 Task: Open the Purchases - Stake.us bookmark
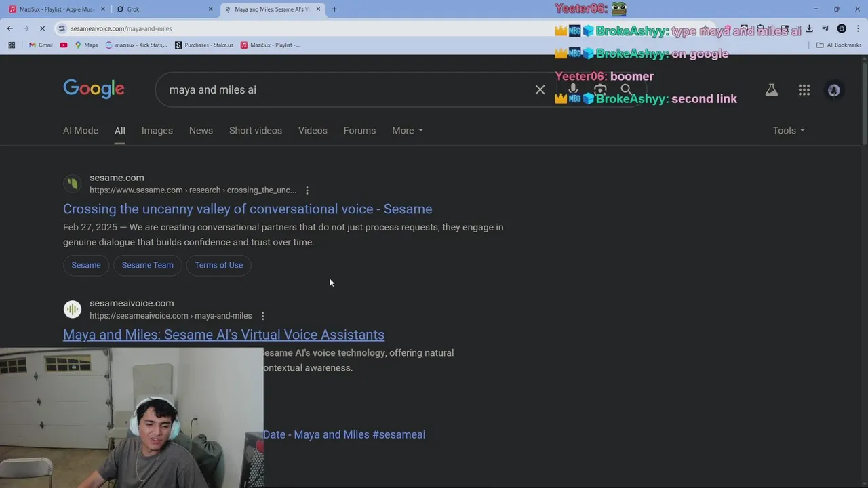204,45
